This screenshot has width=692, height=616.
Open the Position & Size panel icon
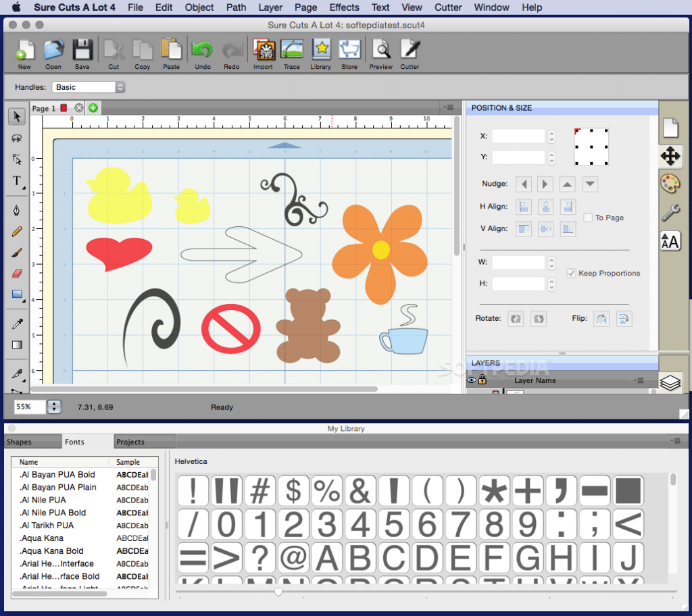(x=670, y=156)
